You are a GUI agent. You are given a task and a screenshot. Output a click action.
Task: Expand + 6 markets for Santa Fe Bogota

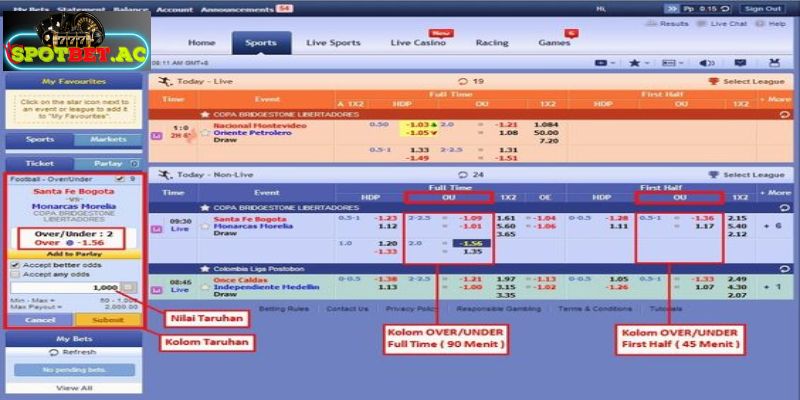tap(775, 226)
